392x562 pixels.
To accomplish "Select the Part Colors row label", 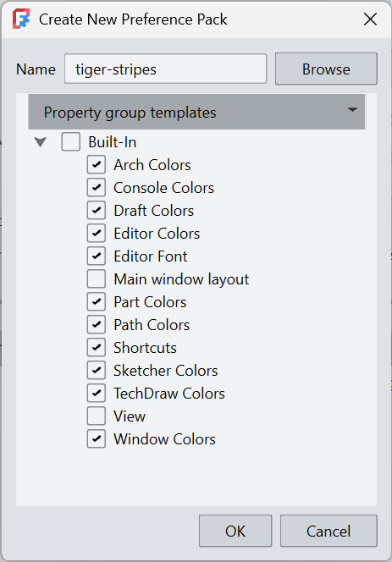I will 150,302.
